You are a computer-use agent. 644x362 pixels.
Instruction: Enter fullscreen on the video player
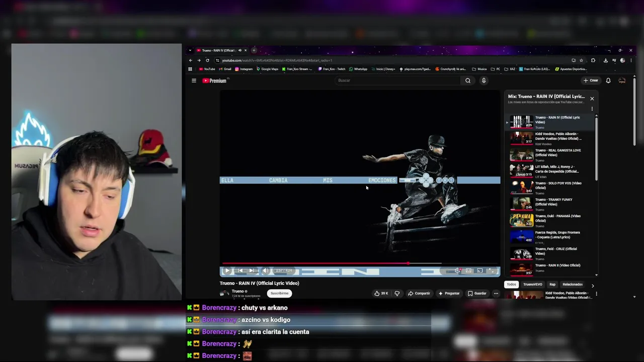[492, 270]
